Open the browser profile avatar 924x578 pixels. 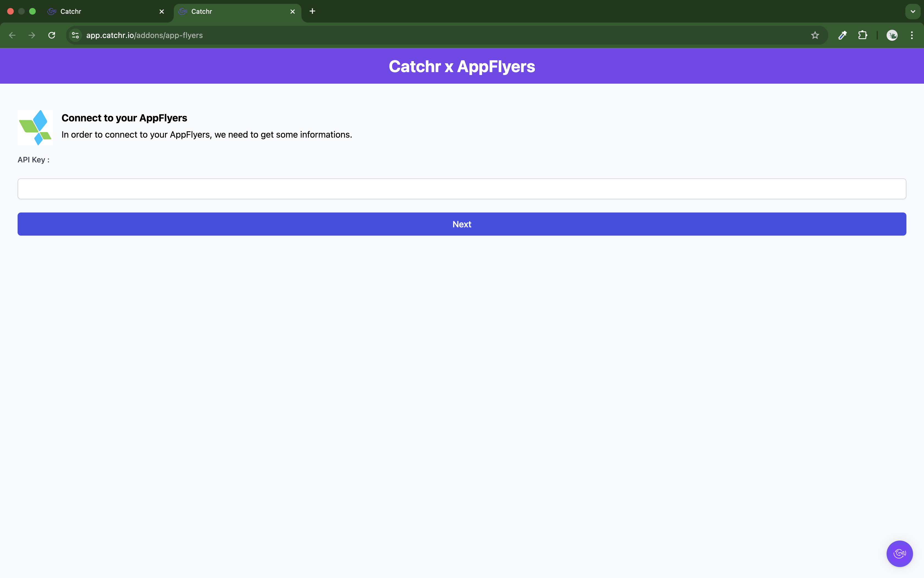tap(892, 35)
